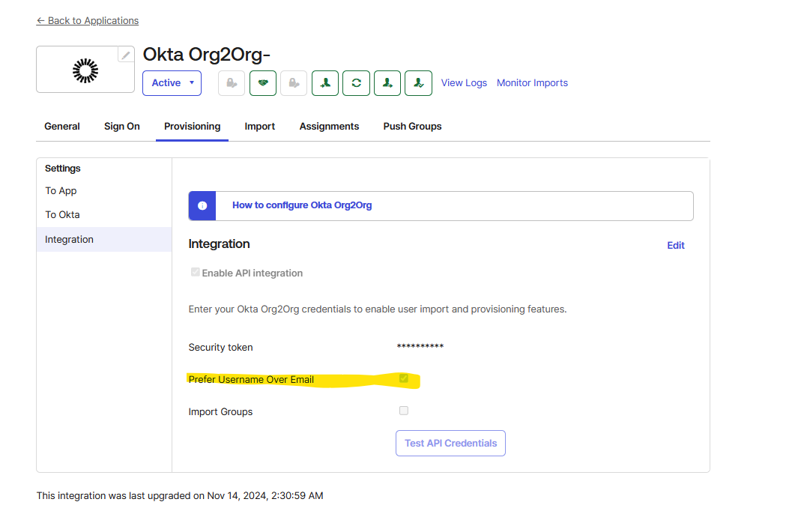Image resolution: width=798 pixels, height=532 pixels.
Task: Select the Provisioning tab
Action: tap(193, 126)
